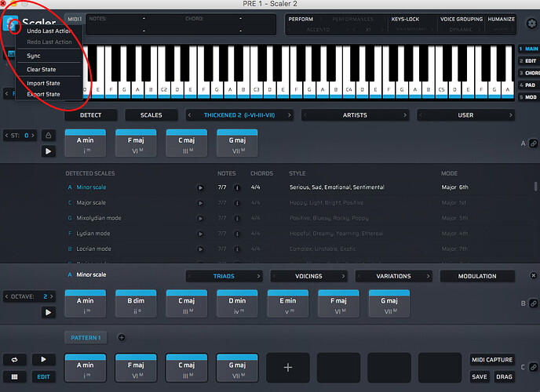Save the pattern with SAVE
This screenshot has width=540, height=392.
point(480,377)
